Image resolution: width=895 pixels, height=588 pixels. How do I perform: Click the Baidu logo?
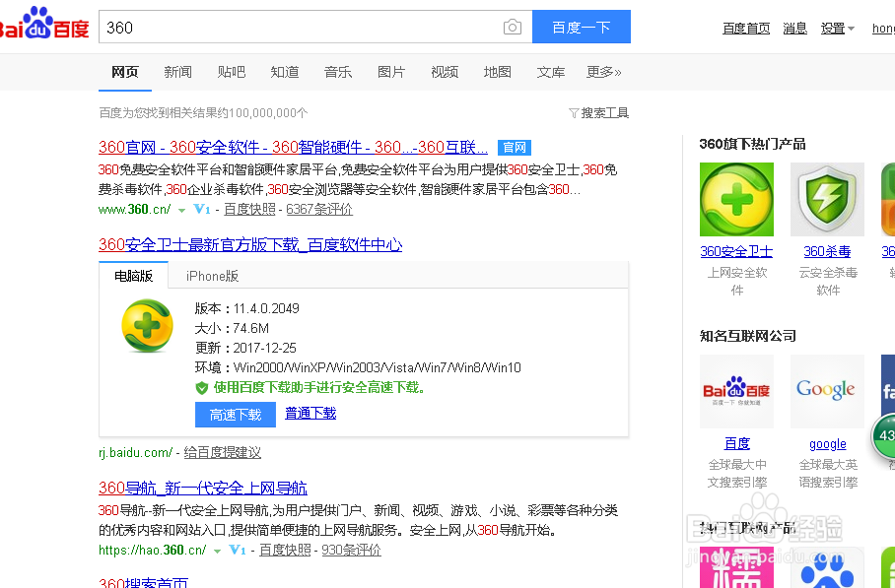pyautogui.click(x=44, y=24)
